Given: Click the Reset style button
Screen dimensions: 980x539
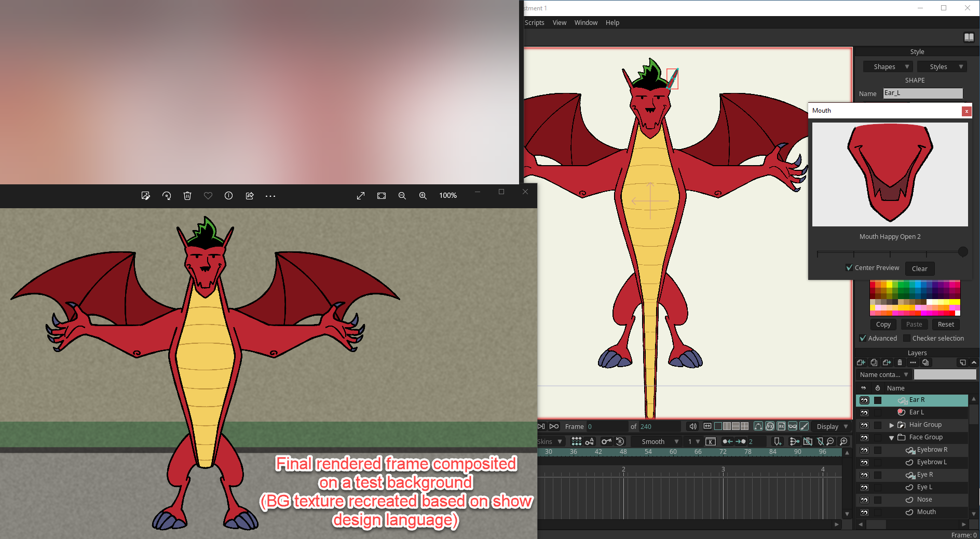Looking at the screenshot, I should pos(946,324).
